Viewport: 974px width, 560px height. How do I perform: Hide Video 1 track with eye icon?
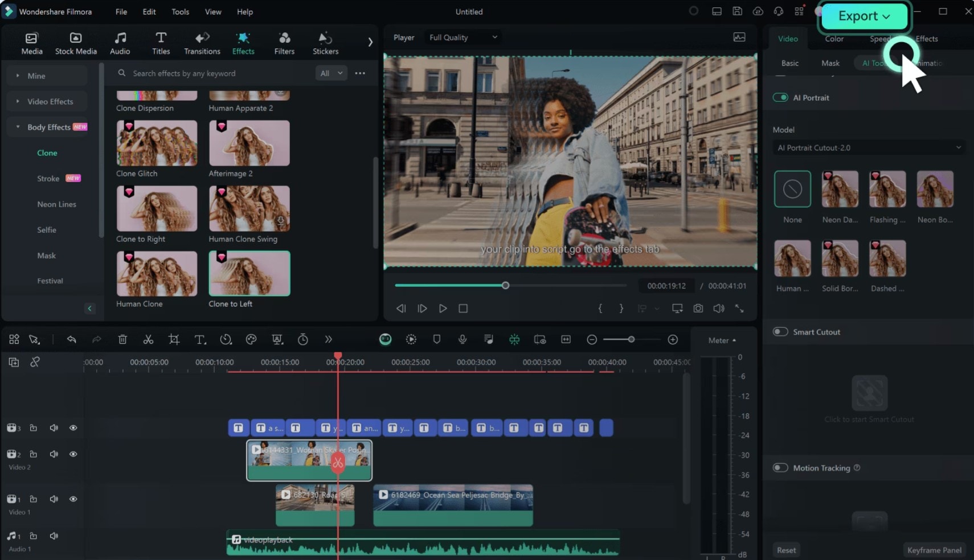pos(73,499)
